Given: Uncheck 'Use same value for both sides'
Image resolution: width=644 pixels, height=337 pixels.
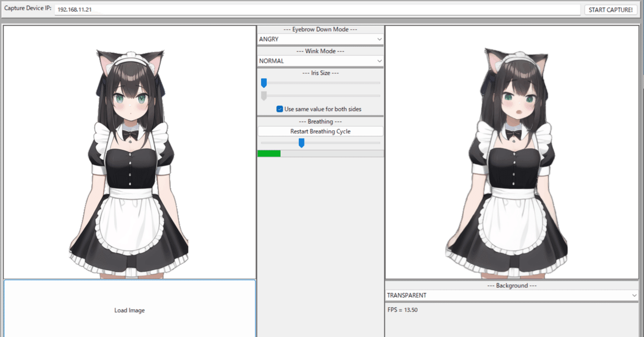Looking at the screenshot, I should (280, 109).
